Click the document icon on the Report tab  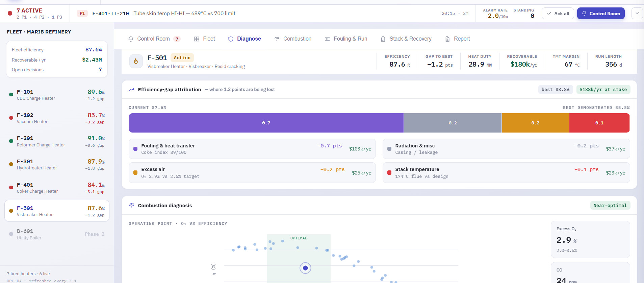pos(447,39)
